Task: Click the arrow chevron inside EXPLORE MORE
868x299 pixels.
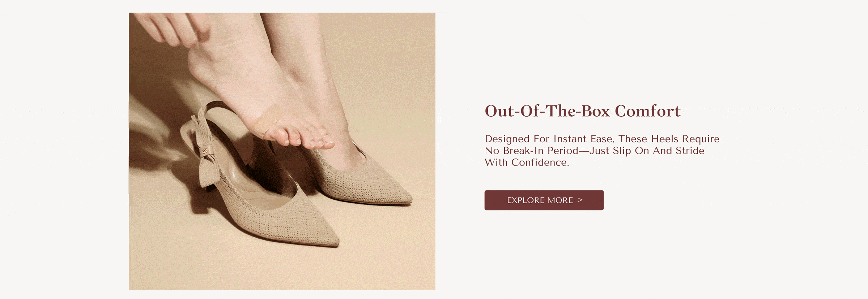Action: click(x=580, y=200)
